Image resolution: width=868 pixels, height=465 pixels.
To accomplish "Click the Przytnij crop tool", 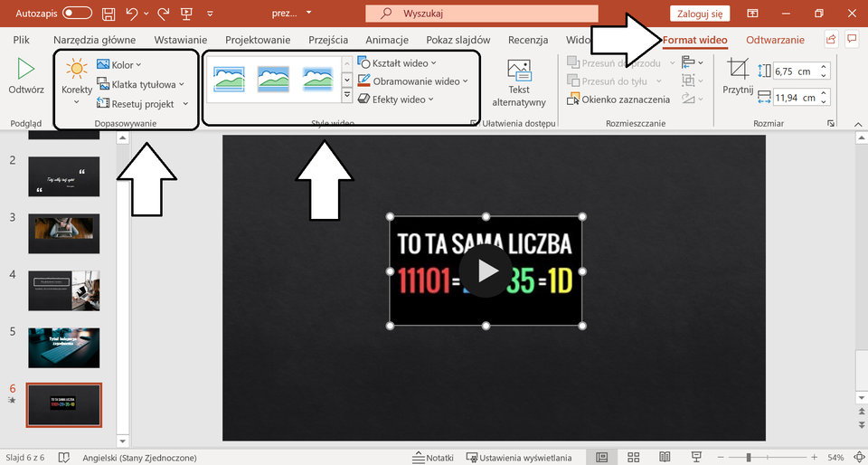I will (x=738, y=76).
